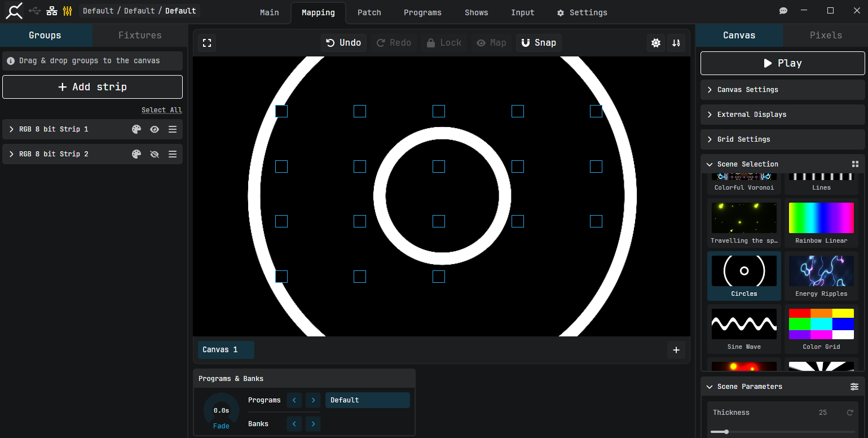Open the chat feedback icon
The image size is (868, 438).
coord(783,11)
